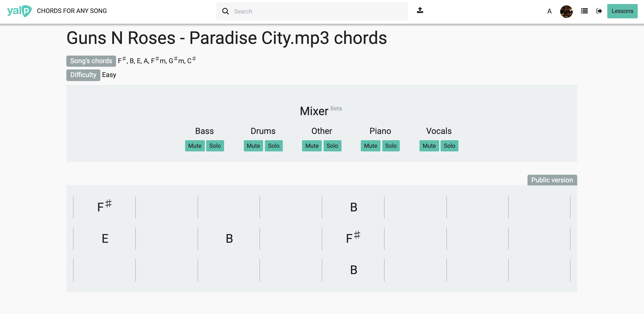Click inside the Search field
The image size is (644, 314).
pyautogui.click(x=300, y=11)
